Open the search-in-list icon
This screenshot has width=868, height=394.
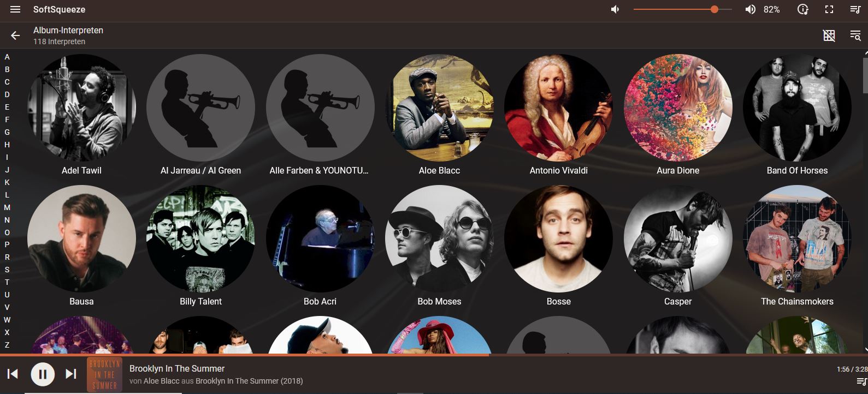pyautogui.click(x=855, y=35)
